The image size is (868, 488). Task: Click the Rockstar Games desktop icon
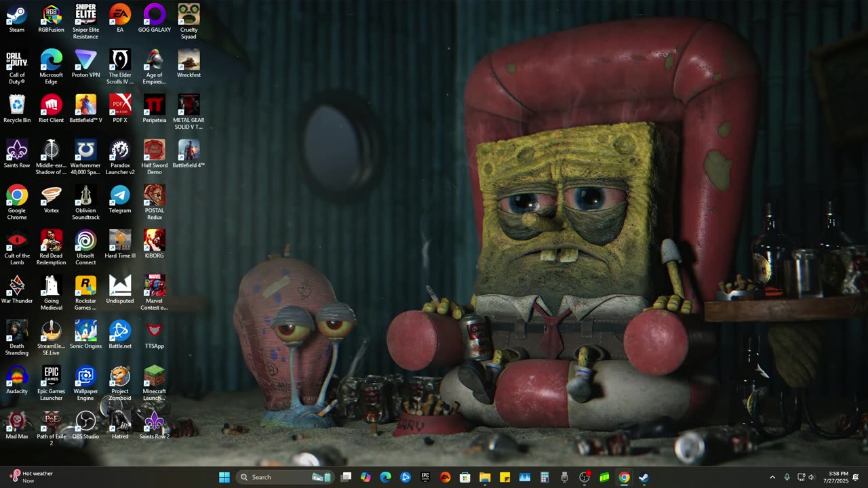[85, 293]
